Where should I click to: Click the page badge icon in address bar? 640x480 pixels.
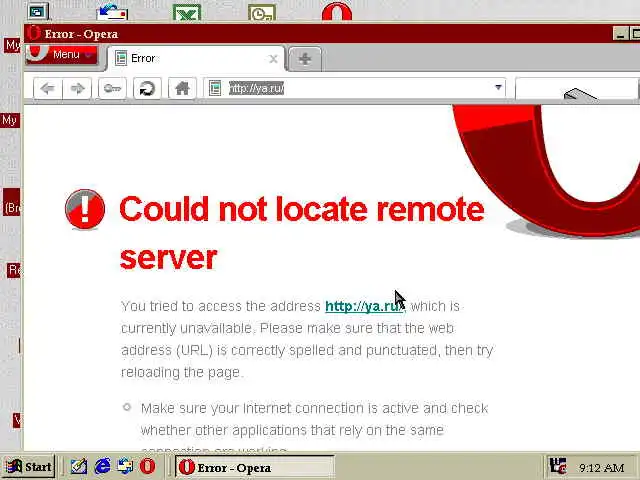click(215, 88)
